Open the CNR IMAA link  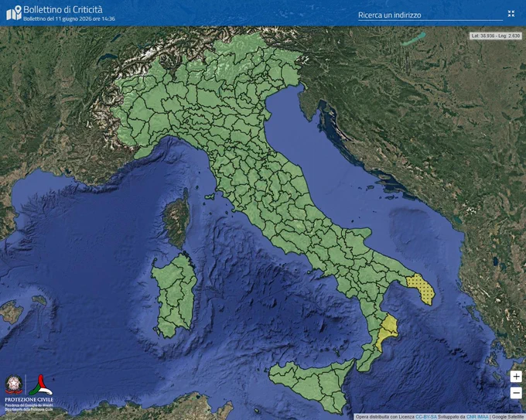tap(477, 417)
